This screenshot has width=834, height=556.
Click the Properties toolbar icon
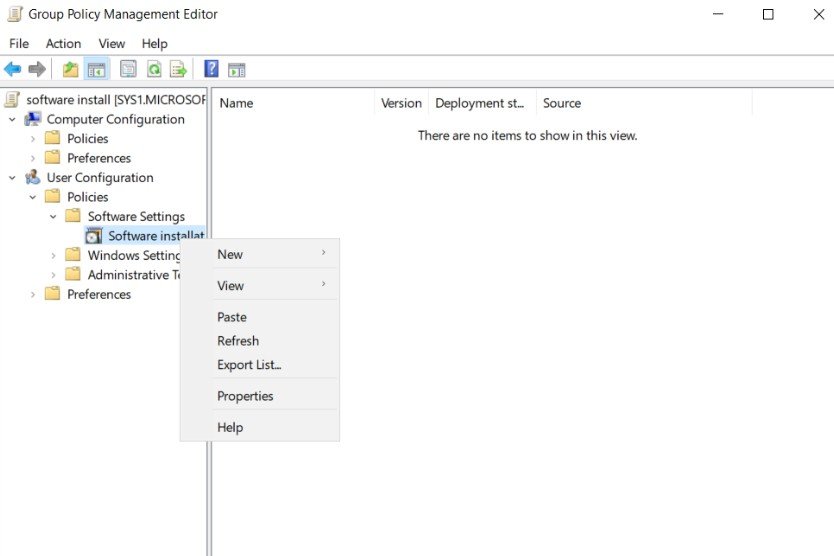pyautogui.click(x=128, y=69)
